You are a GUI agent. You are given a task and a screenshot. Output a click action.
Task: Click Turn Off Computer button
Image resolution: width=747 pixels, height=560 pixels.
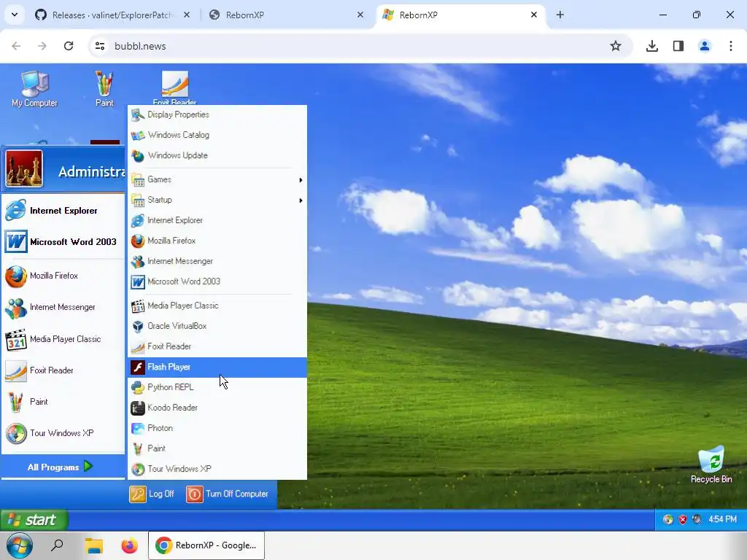pos(228,494)
